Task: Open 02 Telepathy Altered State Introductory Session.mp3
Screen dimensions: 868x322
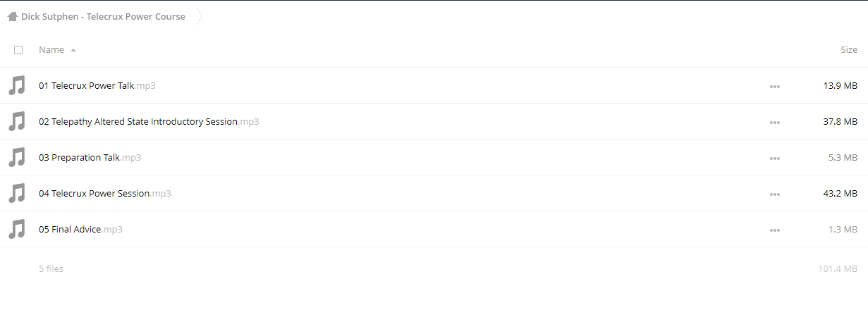Action: (x=149, y=122)
